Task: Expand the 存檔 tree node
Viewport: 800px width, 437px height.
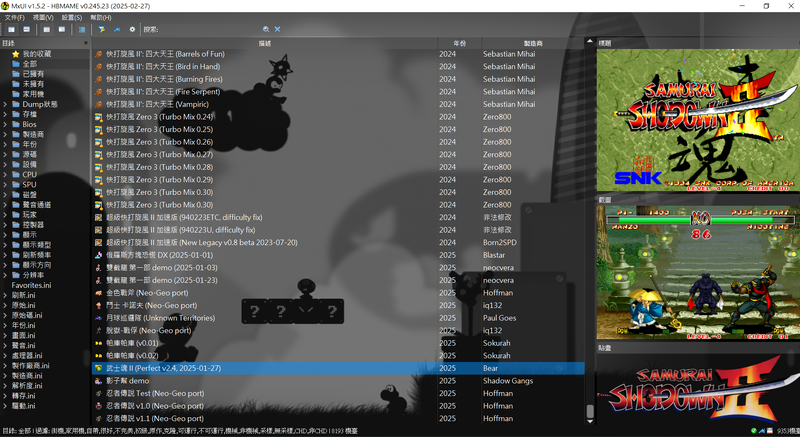Action: [x=5, y=114]
